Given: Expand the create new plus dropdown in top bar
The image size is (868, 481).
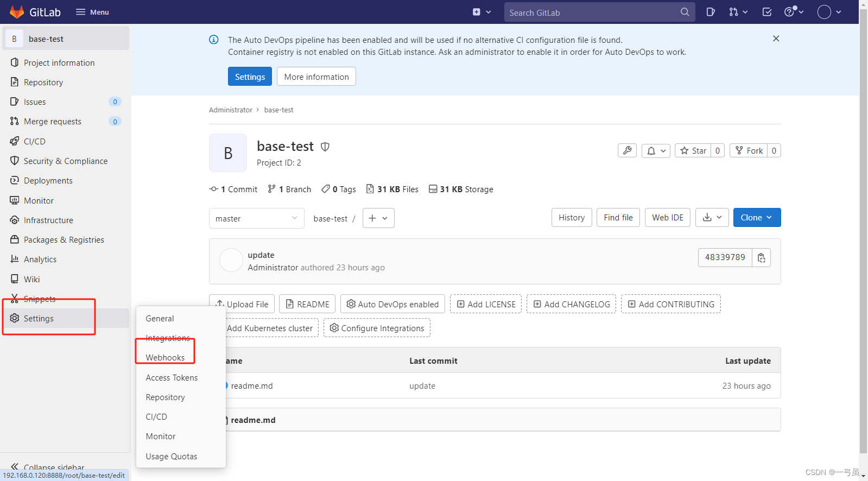Looking at the screenshot, I should [x=481, y=12].
